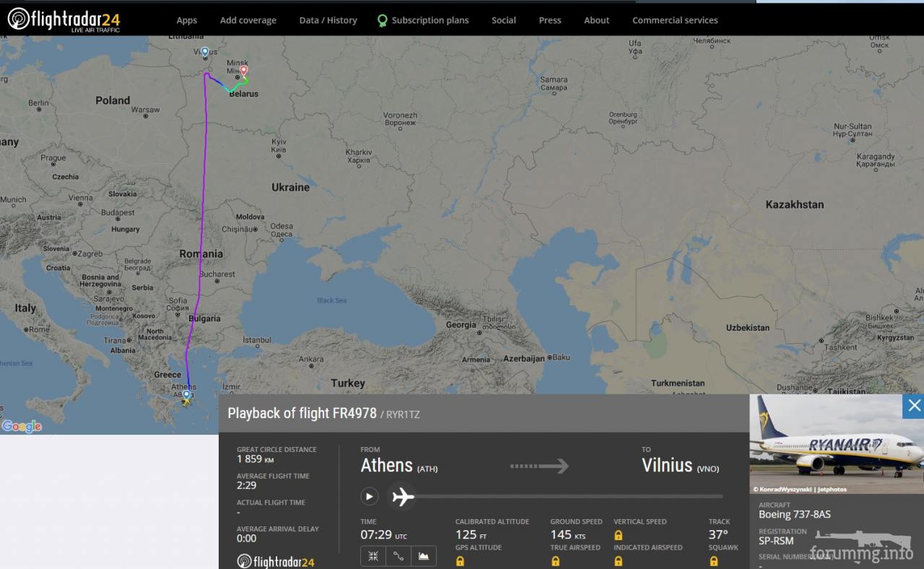Click the center-on-aircraft map button

point(373,556)
